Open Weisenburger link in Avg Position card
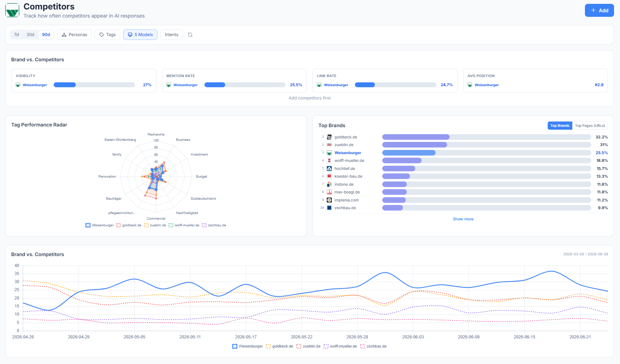620x364 pixels. click(x=487, y=85)
